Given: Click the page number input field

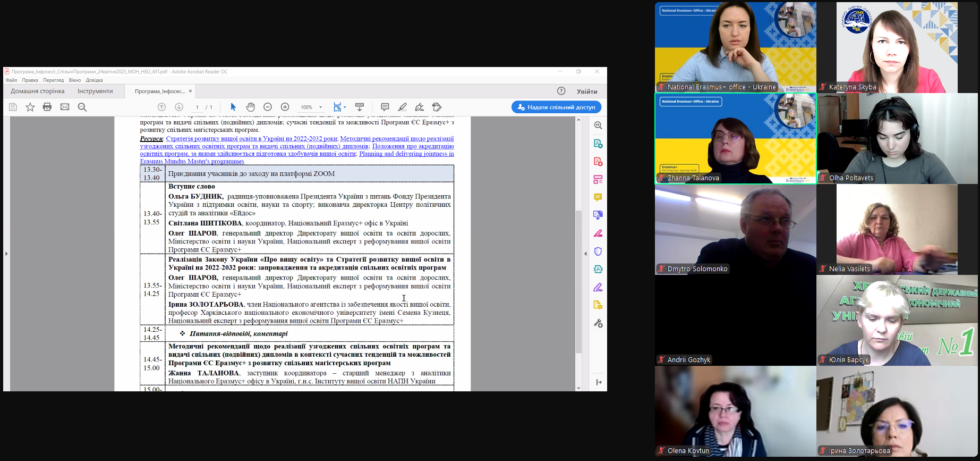Looking at the screenshot, I should (x=197, y=107).
